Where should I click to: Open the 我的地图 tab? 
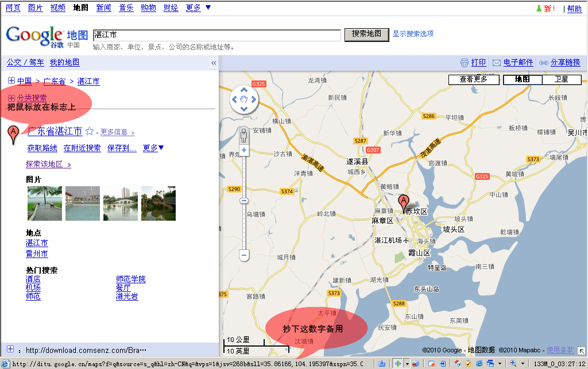[x=64, y=62]
